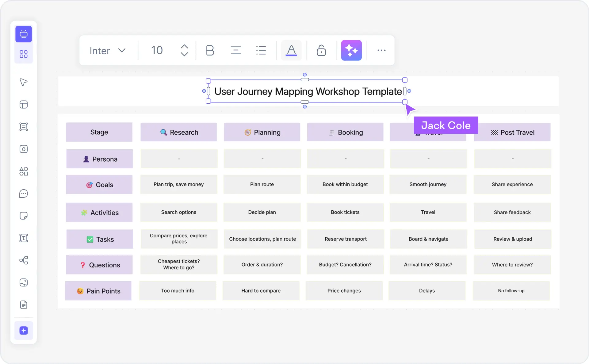Switch to the document notes panel in sidebar
The height and width of the screenshot is (364, 589).
pos(24,305)
